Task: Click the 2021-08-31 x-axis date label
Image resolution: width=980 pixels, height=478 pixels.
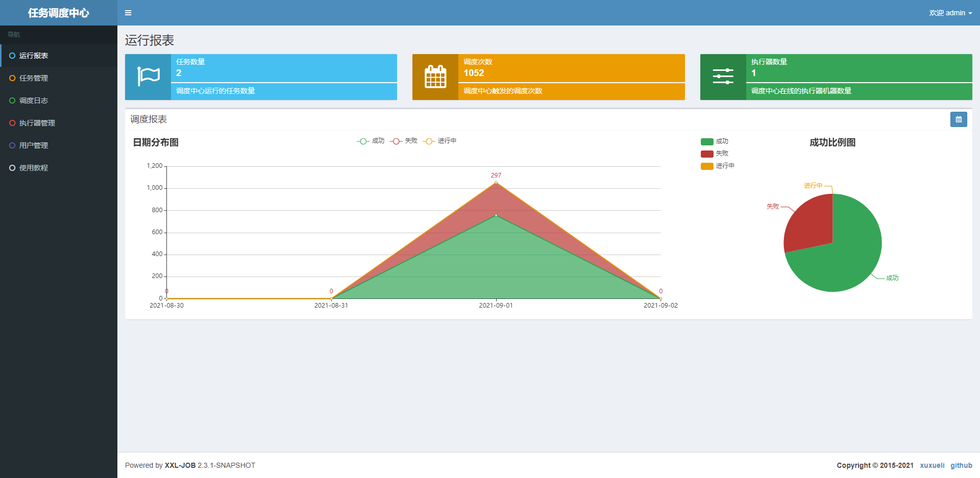Action: [x=331, y=306]
